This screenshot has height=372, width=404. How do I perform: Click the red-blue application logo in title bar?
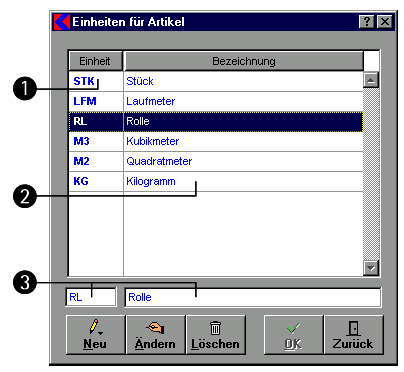click(x=62, y=22)
